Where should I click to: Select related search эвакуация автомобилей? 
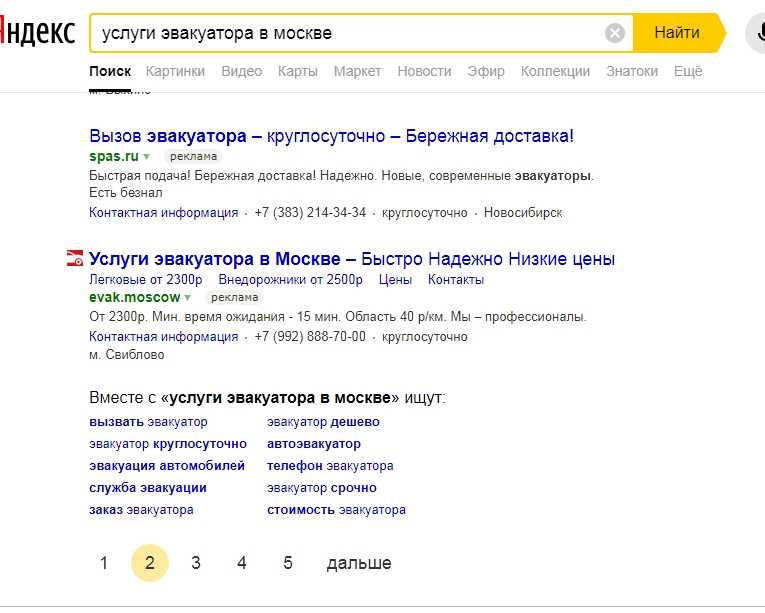tap(167, 466)
